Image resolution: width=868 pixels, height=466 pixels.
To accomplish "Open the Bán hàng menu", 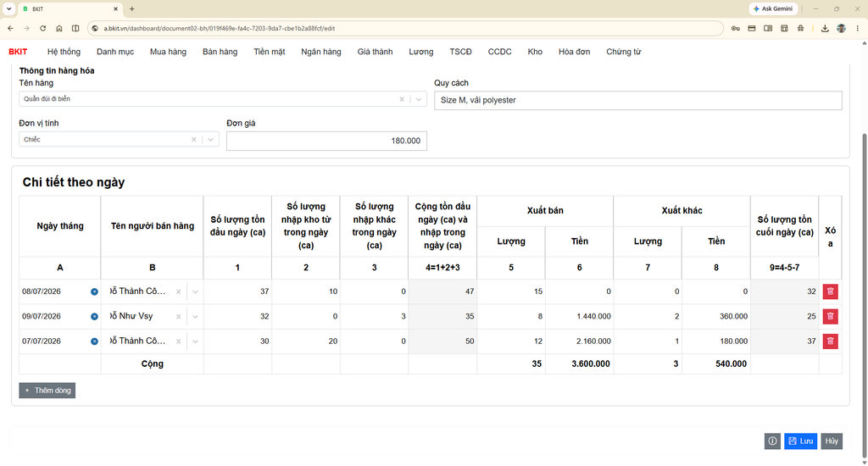I will coord(220,52).
